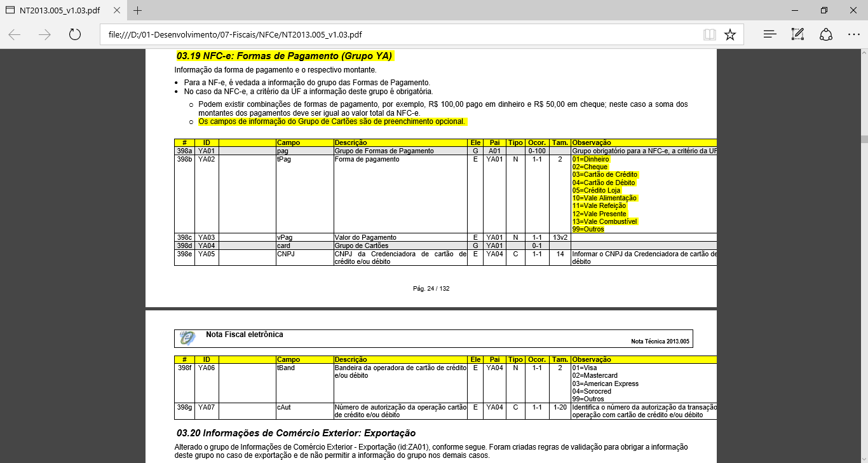Open the Share icon
Image resolution: width=868 pixels, height=463 pixels.
825,34
